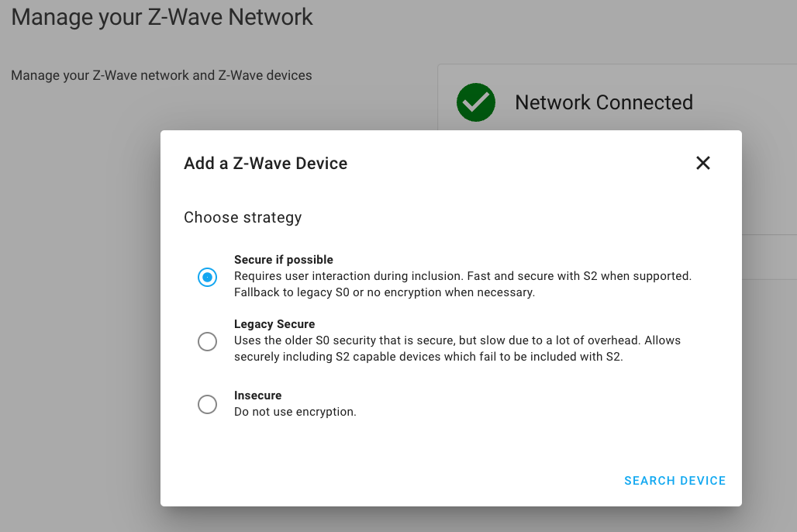Click the SEARCH DEVICE button
The height and width of the screenshot is (532, 797).
click(x=674, y=480)
